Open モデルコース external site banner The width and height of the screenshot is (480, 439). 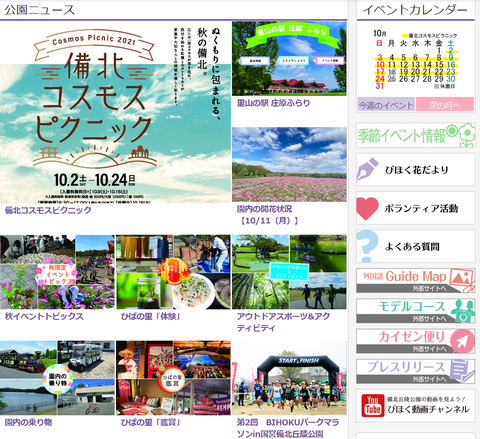[416, 311]
